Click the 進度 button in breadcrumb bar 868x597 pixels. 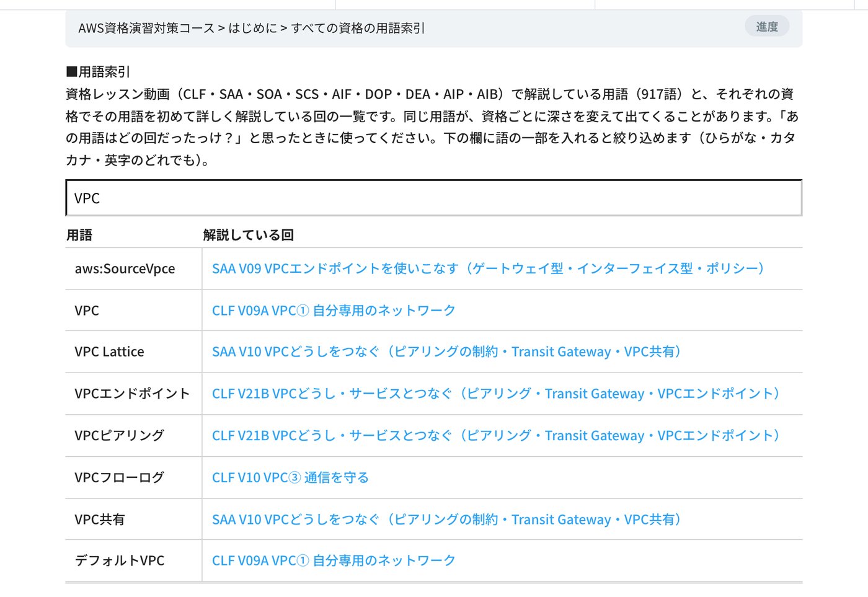[767, 27]
